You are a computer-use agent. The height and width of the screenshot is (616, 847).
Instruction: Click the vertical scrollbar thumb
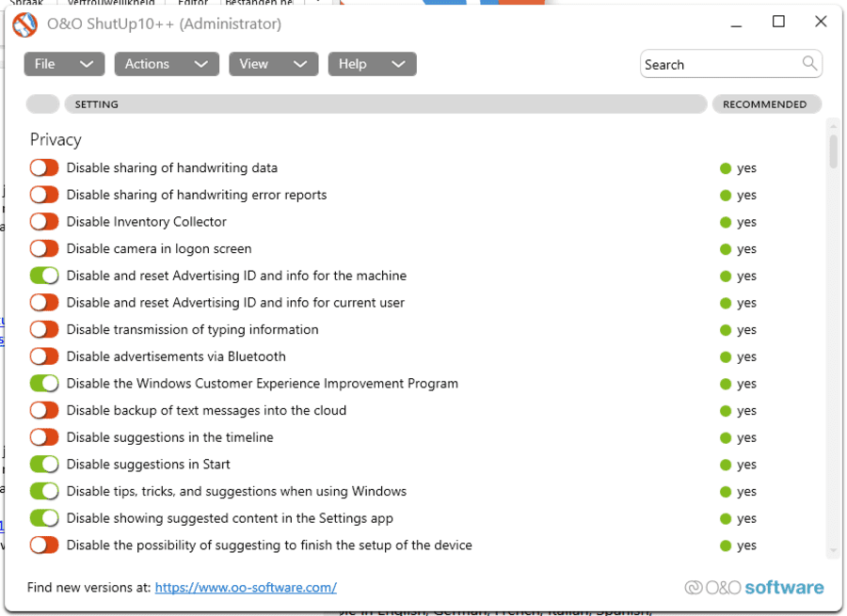click(x=834, y=152)
